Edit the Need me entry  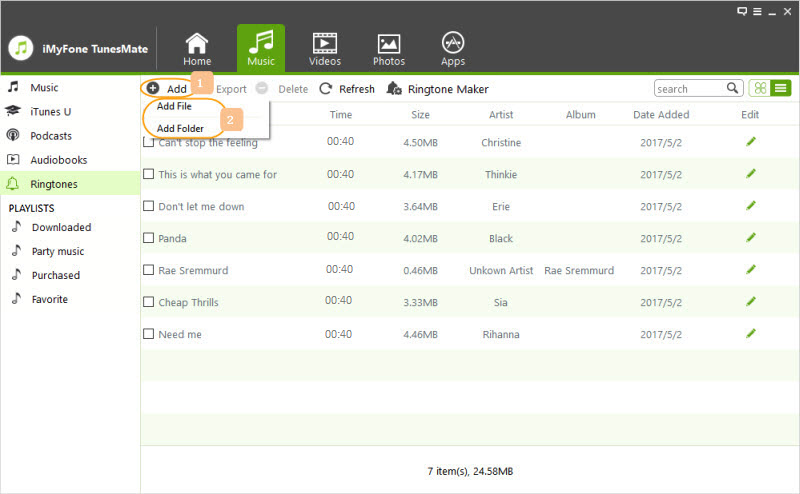tap(751, 334)
